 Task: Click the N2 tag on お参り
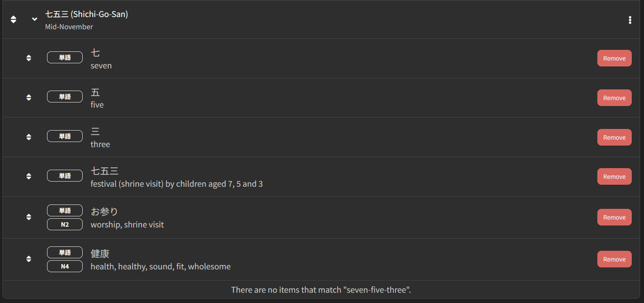pos(65,224)
